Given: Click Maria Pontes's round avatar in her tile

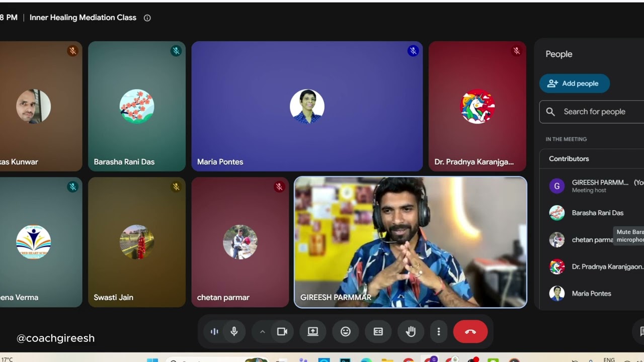Looking at the screenshot, I should click(307, 107).
